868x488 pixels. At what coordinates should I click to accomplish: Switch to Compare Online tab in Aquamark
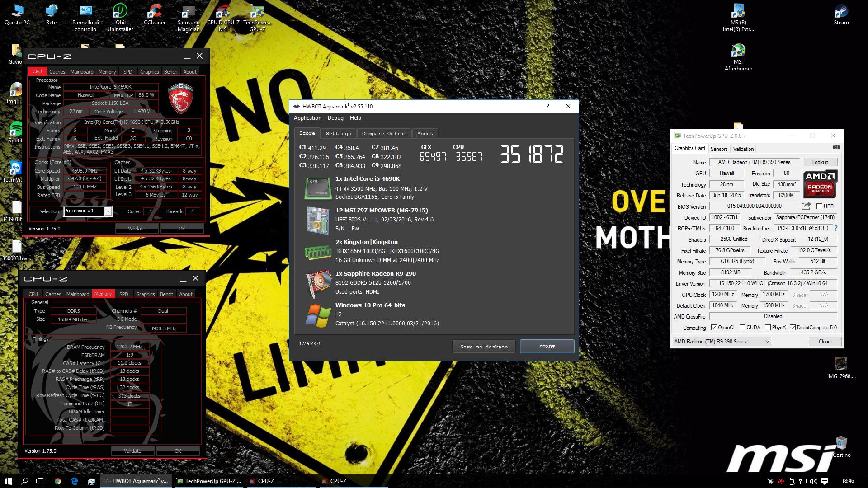pyautogui.click(x=384, y=133)
